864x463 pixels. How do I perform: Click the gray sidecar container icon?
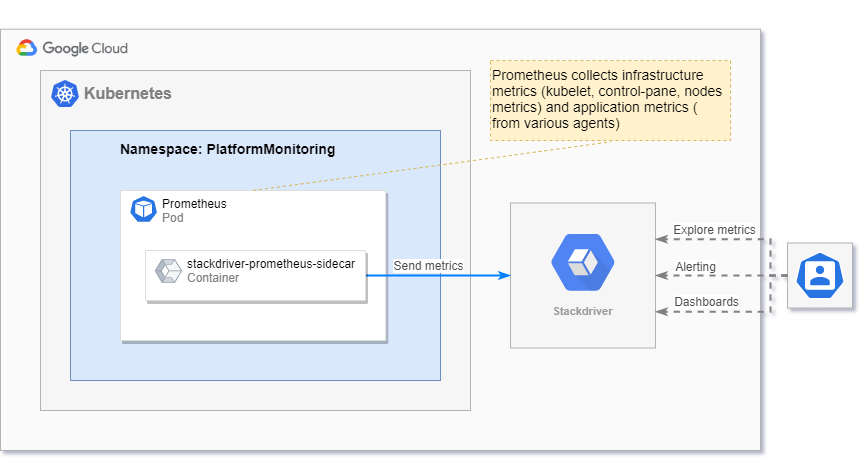(x=168, y=271)
